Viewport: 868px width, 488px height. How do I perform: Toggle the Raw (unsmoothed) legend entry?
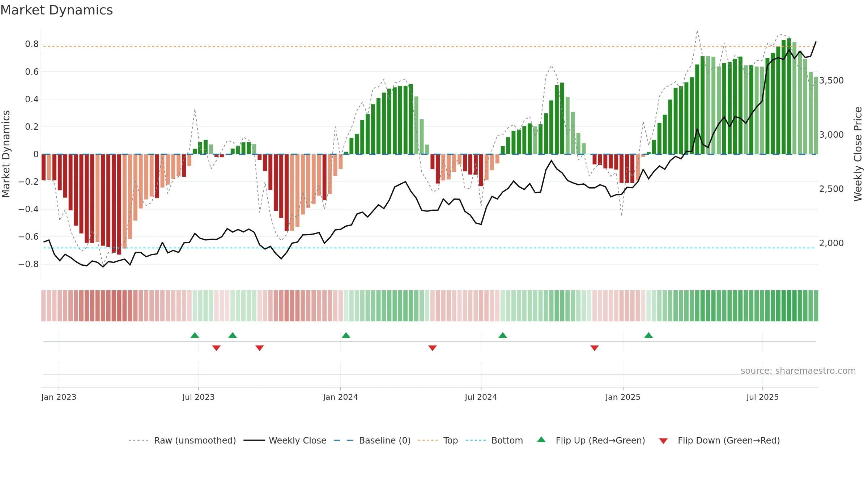(182, 440)
